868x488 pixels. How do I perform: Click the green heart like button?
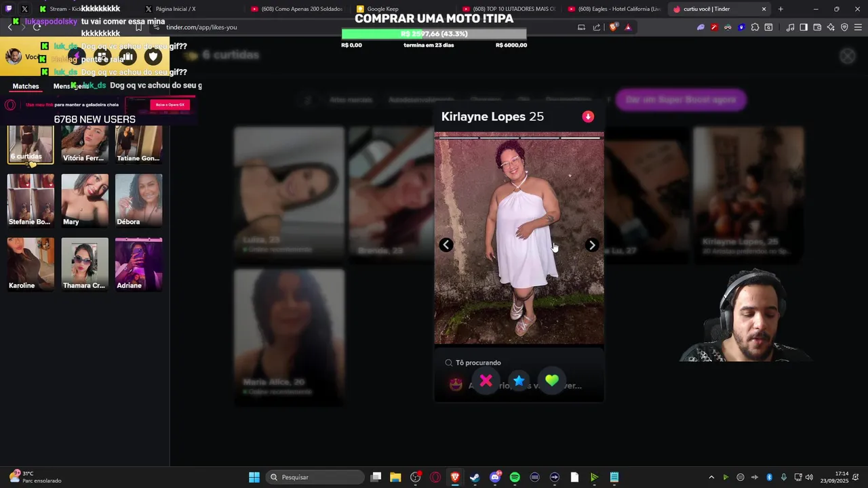click(552, 381)
